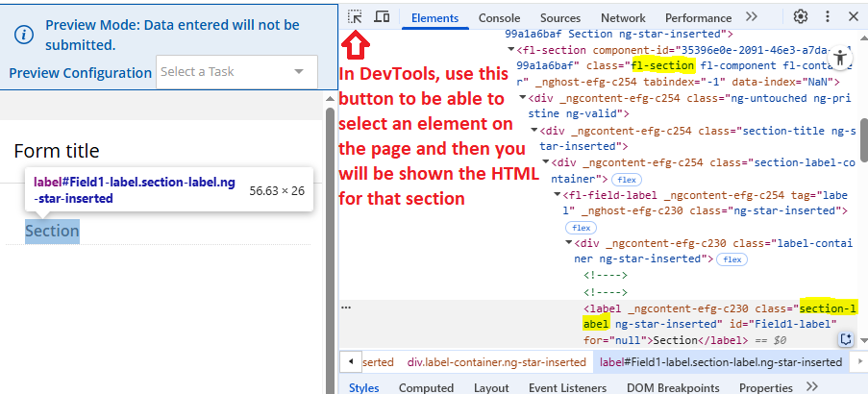Select div.label-container breadcrumb
This screenshot has height=394, width=868.
pos(496,361)
